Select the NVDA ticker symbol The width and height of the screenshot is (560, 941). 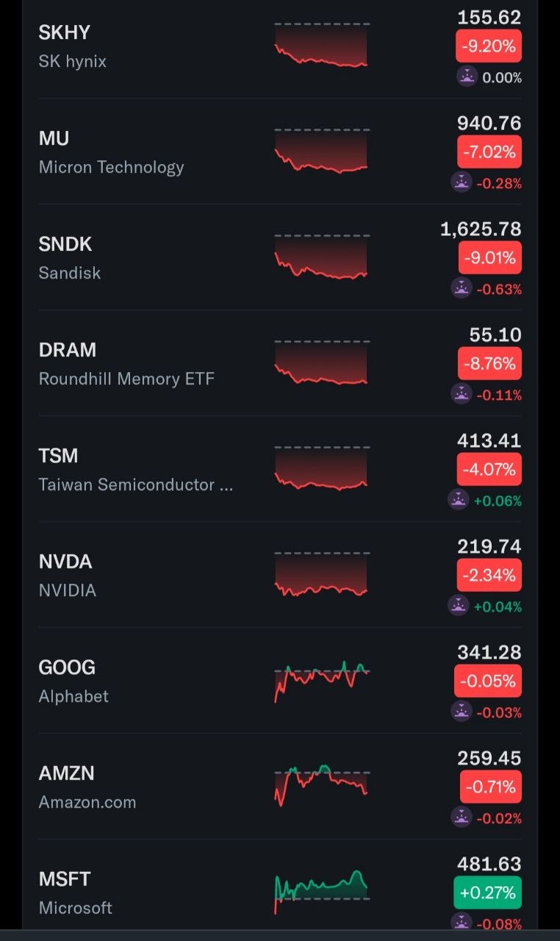click(65, 562)
